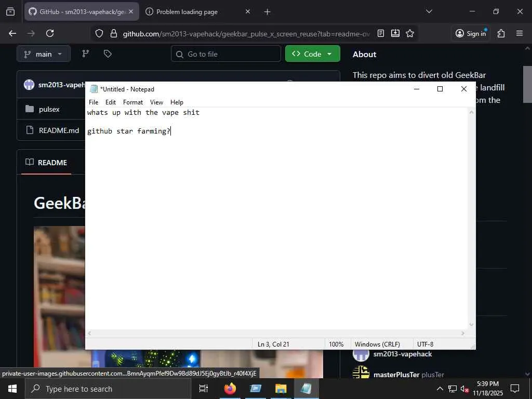Click 'Windows (CRLF)' in Notepad status bar

(x=377, y=344)
